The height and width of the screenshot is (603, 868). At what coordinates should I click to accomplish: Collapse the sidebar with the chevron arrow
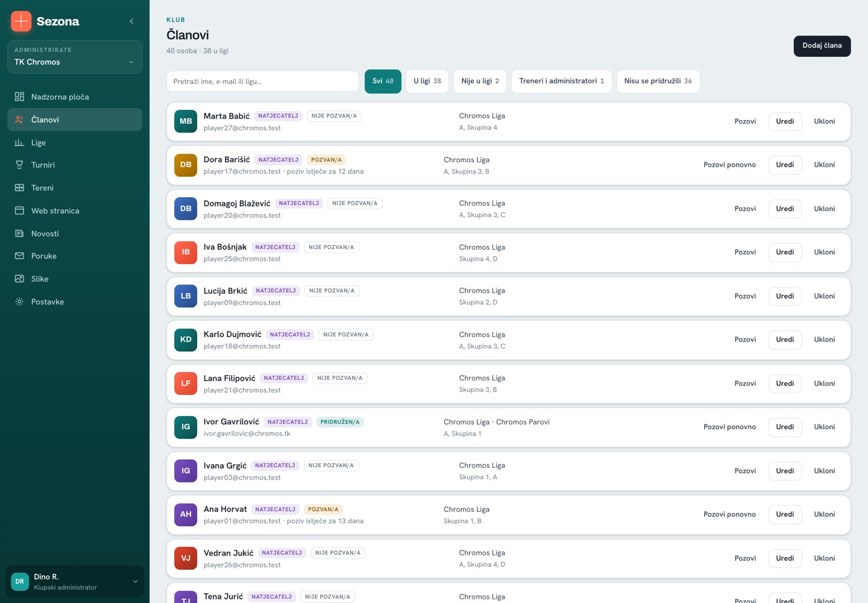click(x=131, y=21)
